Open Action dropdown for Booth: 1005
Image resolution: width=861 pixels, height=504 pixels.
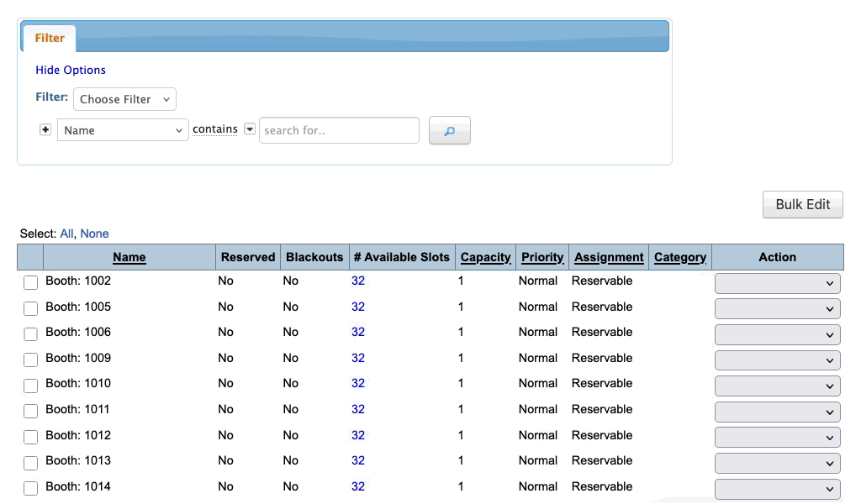click(x=777, y=309)
